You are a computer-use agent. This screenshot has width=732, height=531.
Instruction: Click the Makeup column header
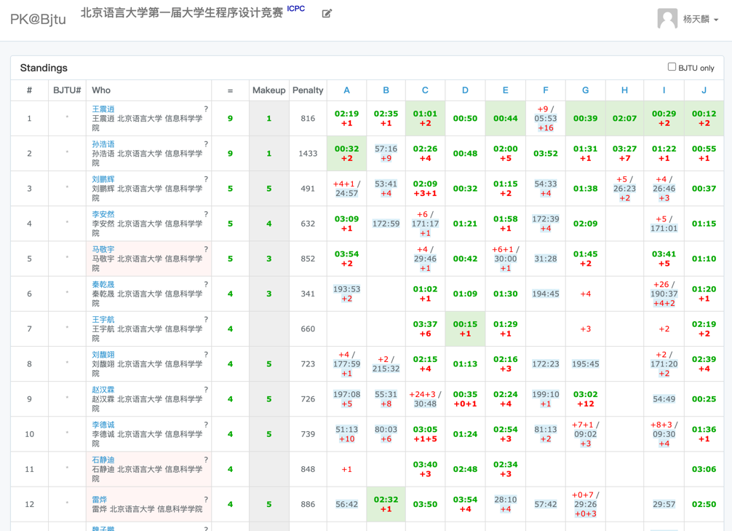tap(269, 90)
